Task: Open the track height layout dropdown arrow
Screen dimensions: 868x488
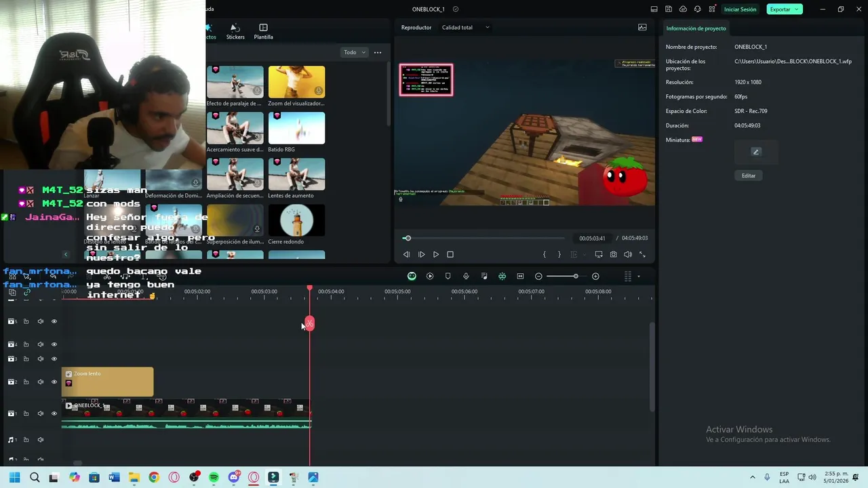Action: pos(638,276)
